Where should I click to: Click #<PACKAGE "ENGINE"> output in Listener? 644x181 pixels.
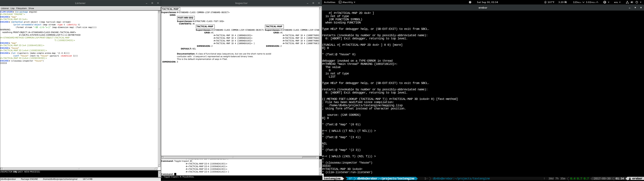tap(13, 14)
